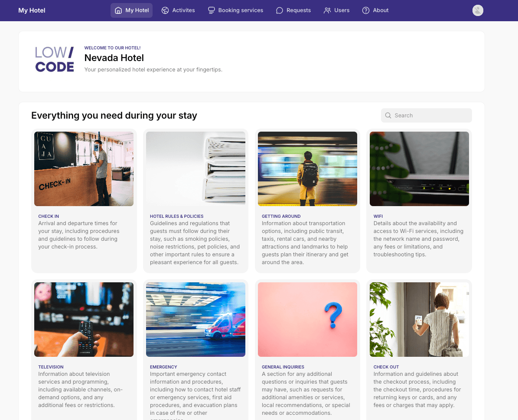Click the Booking services cup icon
This screenshot has width=518, height=420.
pyautogui.click(x=211, y=10)
